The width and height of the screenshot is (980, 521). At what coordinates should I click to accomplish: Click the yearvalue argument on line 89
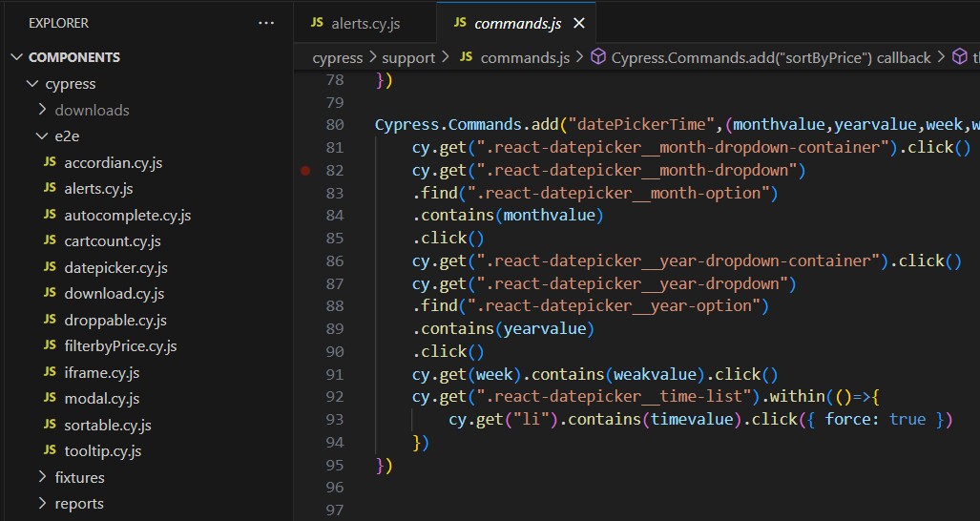(x=545, y=328)
